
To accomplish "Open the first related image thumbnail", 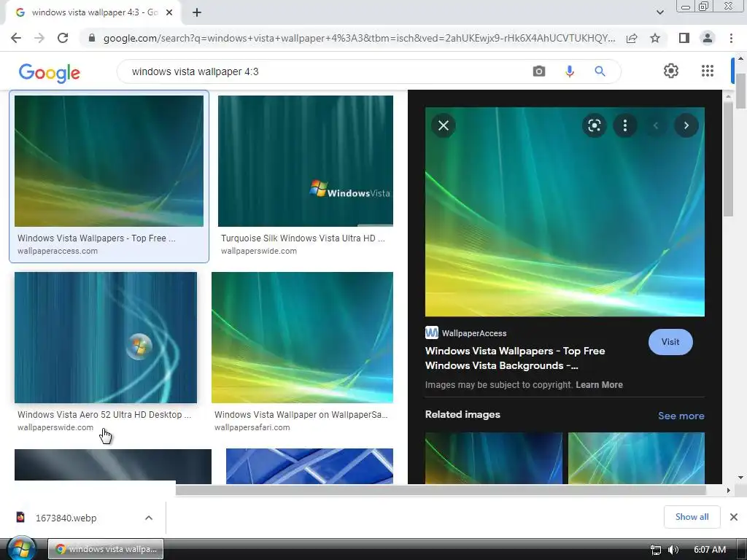I will [x=494, y=458].
